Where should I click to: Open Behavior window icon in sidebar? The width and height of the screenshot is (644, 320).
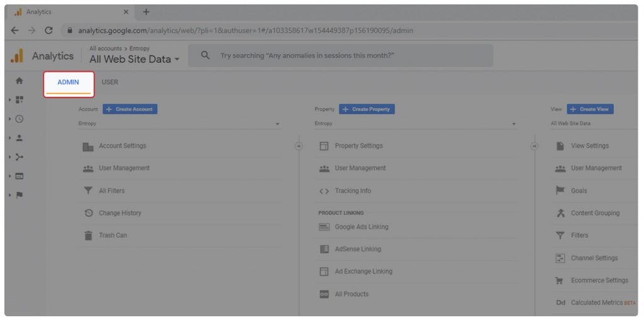pyautogui.click(x=19, y=176)
